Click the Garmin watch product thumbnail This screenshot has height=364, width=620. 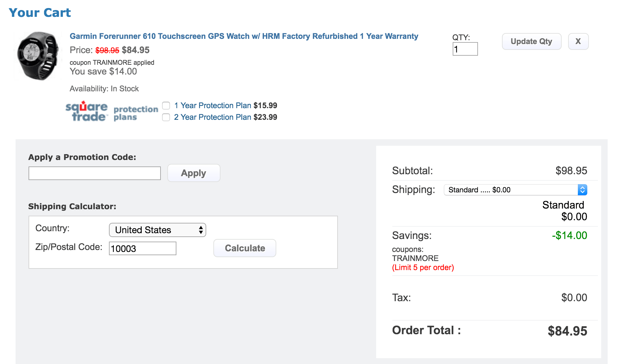click(38, 56)
